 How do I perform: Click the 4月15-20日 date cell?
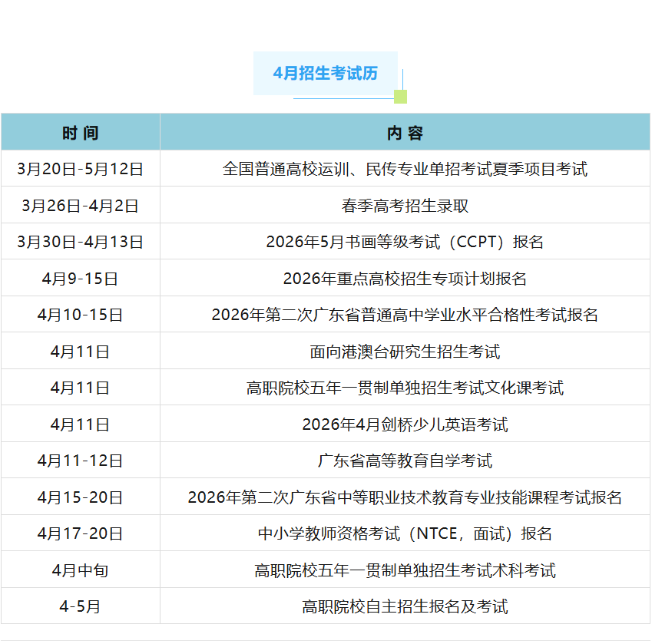tap(81, 497)
